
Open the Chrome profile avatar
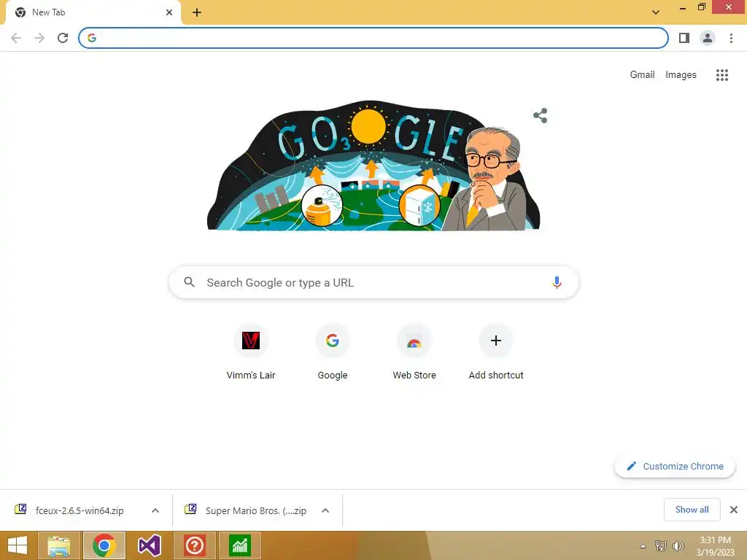(708, 38)
